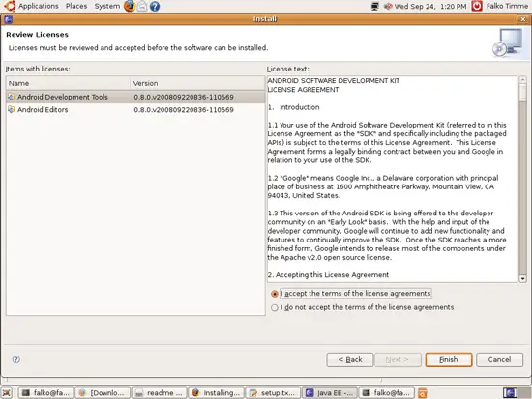Open the mail launcher icon in top panel
The height and width of the screenshot is (399, 532).
(142, 6)
